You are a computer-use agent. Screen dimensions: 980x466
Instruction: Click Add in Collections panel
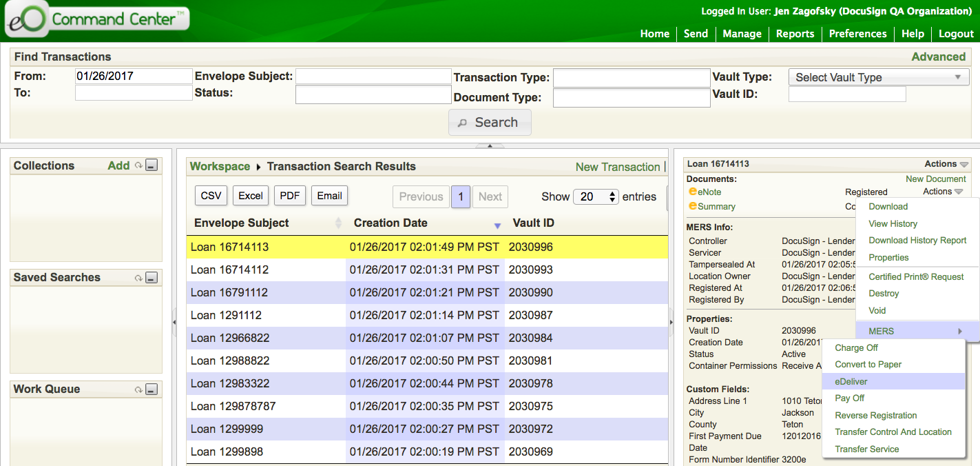click(118, 165)
